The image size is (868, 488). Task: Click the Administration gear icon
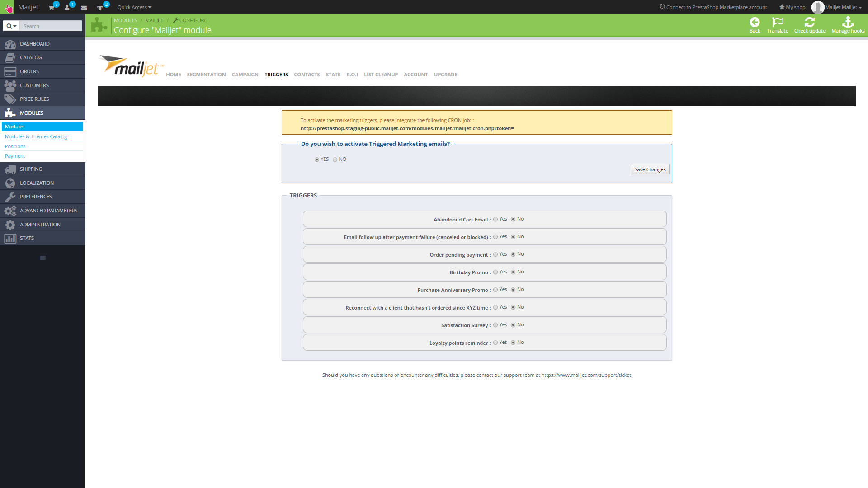[10, 225]
